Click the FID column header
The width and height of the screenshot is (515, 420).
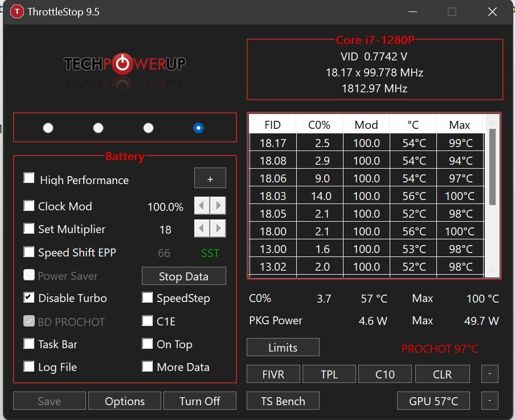pos(273,125)
